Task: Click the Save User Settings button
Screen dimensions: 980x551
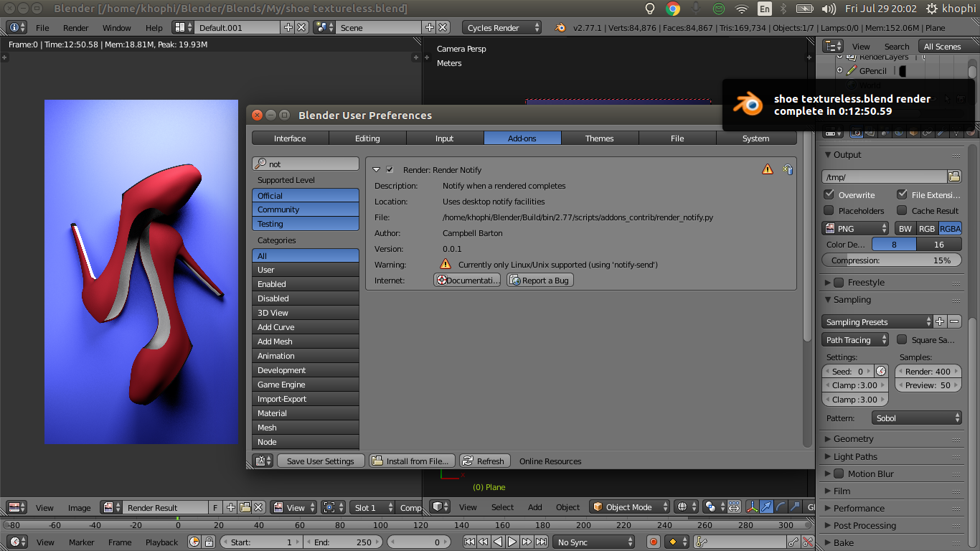Action: point(320,461)
